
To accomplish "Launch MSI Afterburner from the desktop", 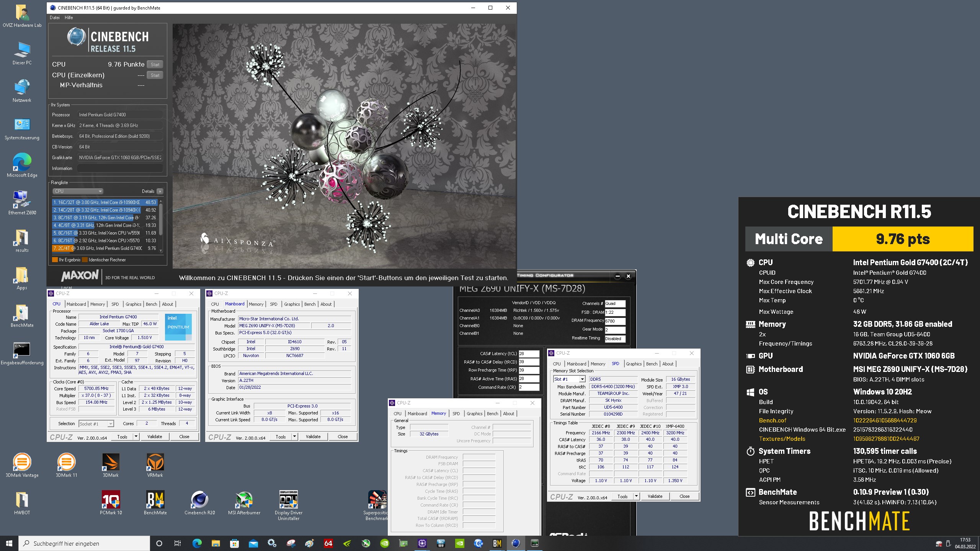I will point(244,503).
